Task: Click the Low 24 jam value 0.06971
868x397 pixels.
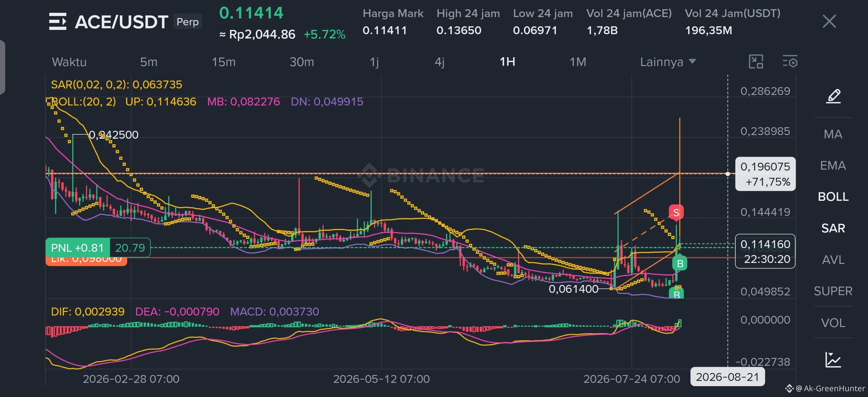Action: point(535,30)
